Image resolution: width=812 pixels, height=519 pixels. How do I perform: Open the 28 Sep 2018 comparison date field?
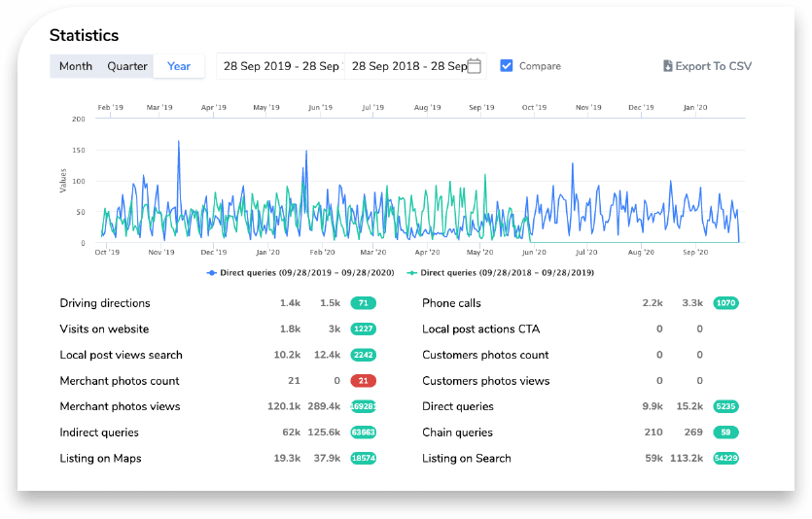pyautogui.click(x=408, y=66)
